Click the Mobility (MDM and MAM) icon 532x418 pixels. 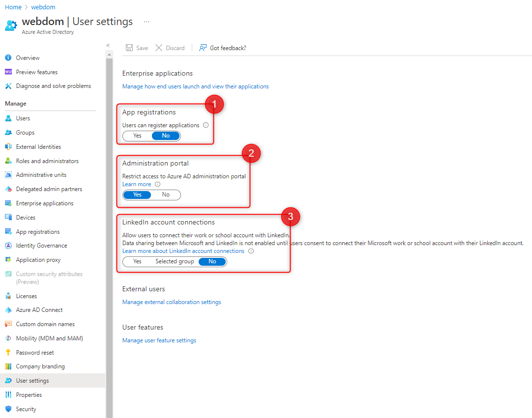click(8, 338)
